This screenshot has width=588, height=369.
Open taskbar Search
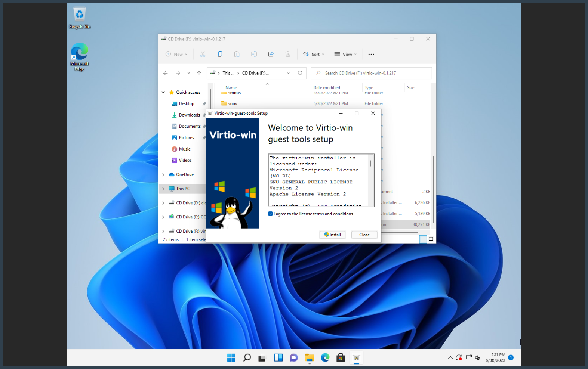coord(247,358)
